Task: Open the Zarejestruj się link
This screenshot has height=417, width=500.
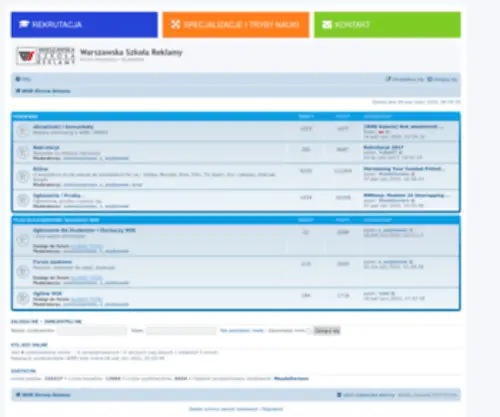Action: coord(408,79)
